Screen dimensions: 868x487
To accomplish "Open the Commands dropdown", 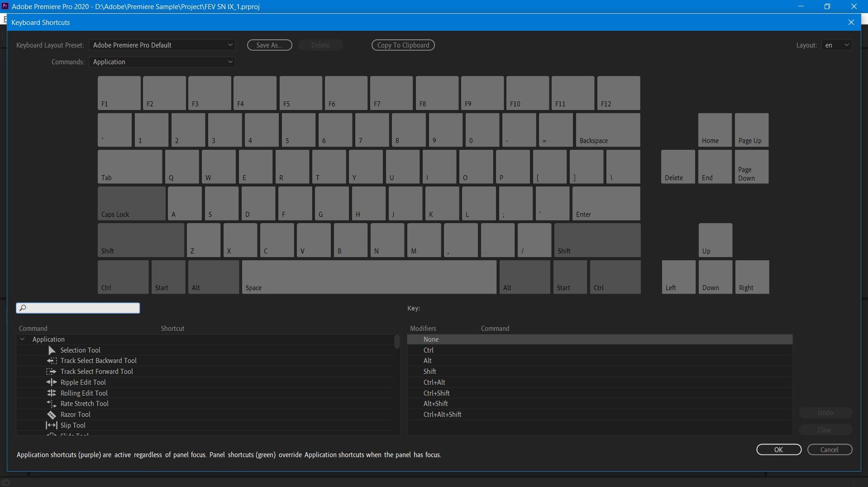I will point(162,62).
